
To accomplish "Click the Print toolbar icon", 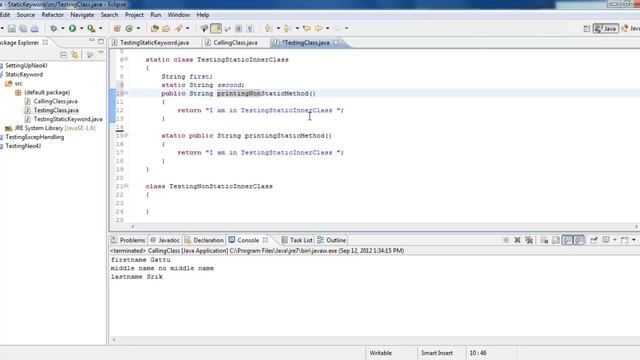I will tap(34, 28).
